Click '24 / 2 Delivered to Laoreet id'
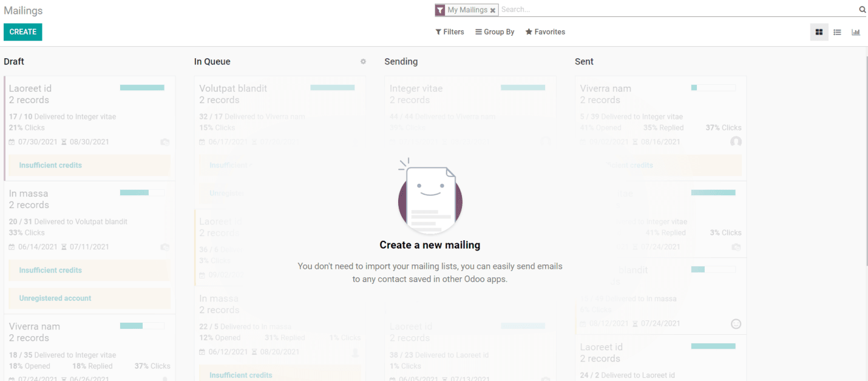868x381 pixels. [628, 375]
